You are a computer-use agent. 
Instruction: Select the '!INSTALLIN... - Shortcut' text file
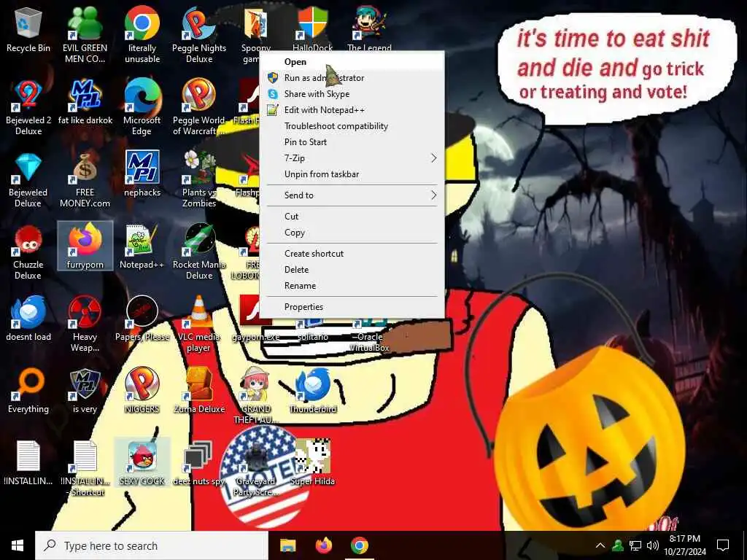[85, 468]
